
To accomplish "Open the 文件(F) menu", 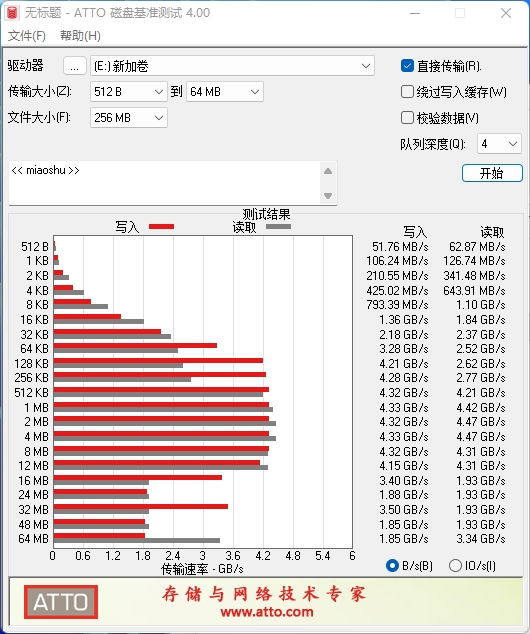I will tap(27, 36).
